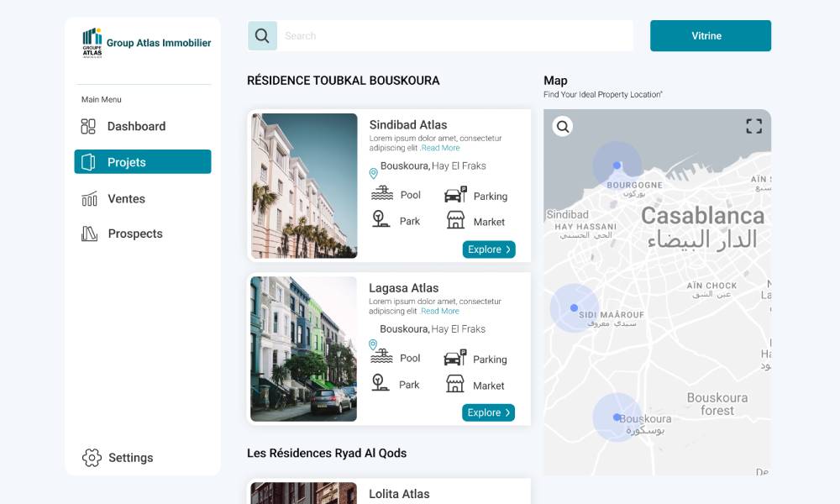Click the search magnifier icon in top bar

(262, 36)
